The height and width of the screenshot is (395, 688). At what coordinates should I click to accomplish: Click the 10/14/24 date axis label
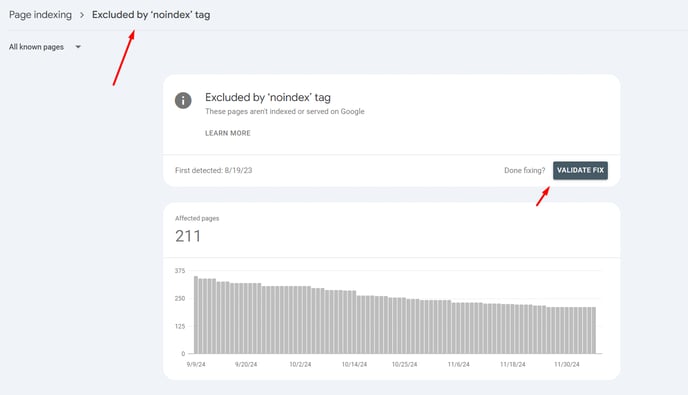[x=354, y=364]
